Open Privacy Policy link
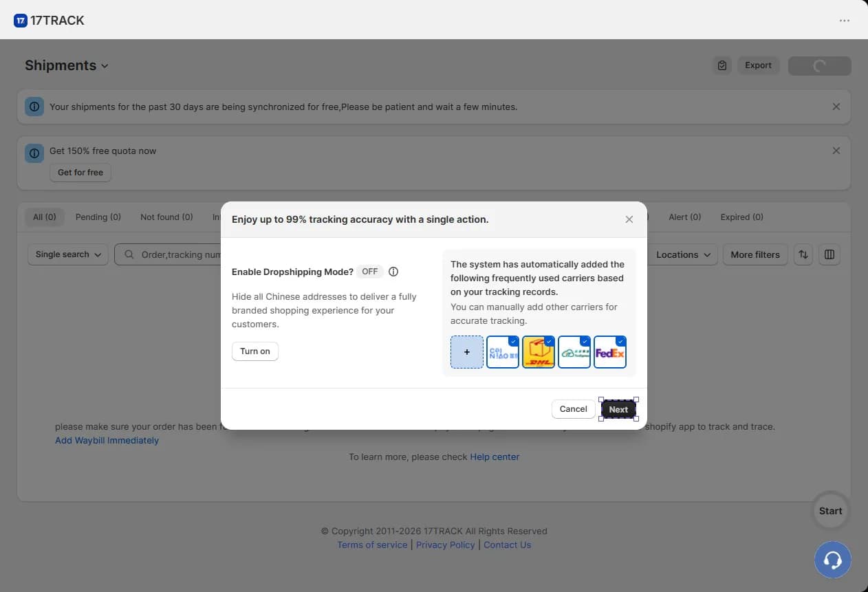Screen dimensions: 868x592 click(446, 545)
